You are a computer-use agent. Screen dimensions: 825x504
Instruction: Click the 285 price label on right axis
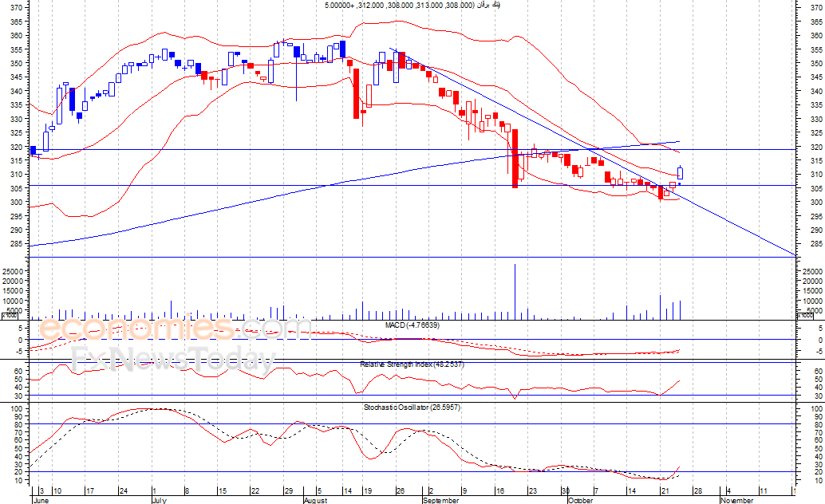[x=816, y=243]
